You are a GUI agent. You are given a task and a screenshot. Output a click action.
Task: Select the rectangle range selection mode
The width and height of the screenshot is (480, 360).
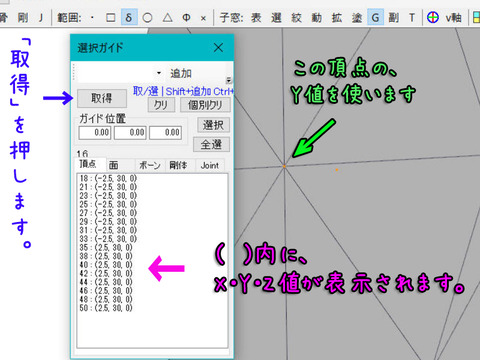(110, 18)
